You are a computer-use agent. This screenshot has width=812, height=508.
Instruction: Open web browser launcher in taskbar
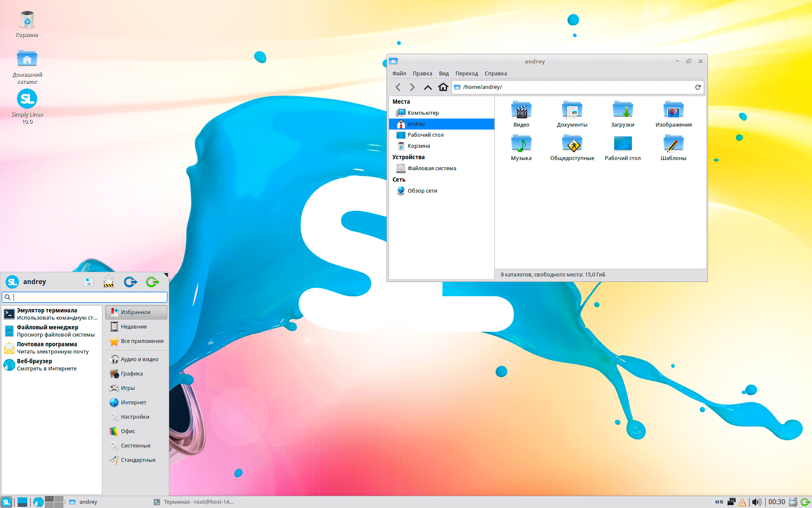[x=38, y=502]
